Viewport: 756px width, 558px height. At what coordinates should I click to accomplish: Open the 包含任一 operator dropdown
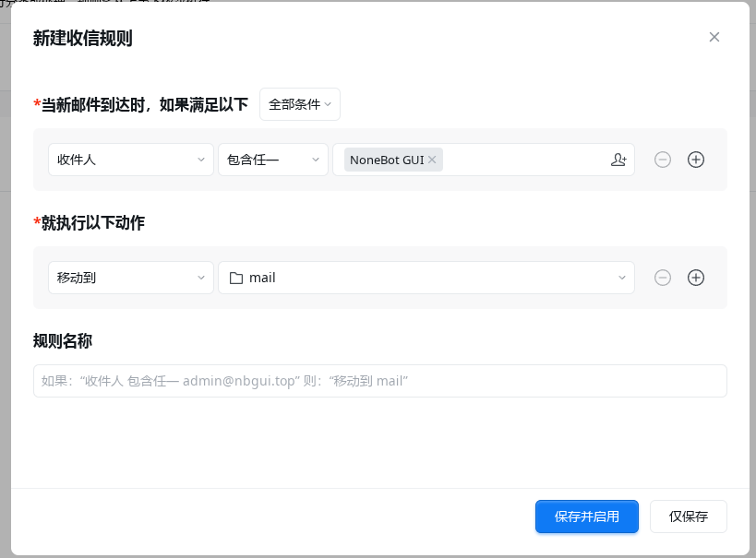[x=272, y=160]
